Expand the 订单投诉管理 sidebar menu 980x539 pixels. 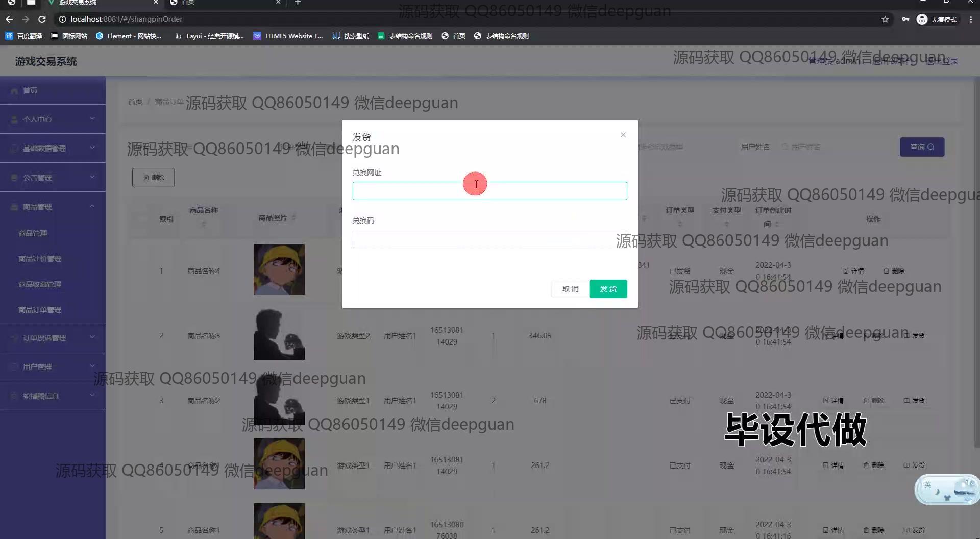click(x=53, y=337)
